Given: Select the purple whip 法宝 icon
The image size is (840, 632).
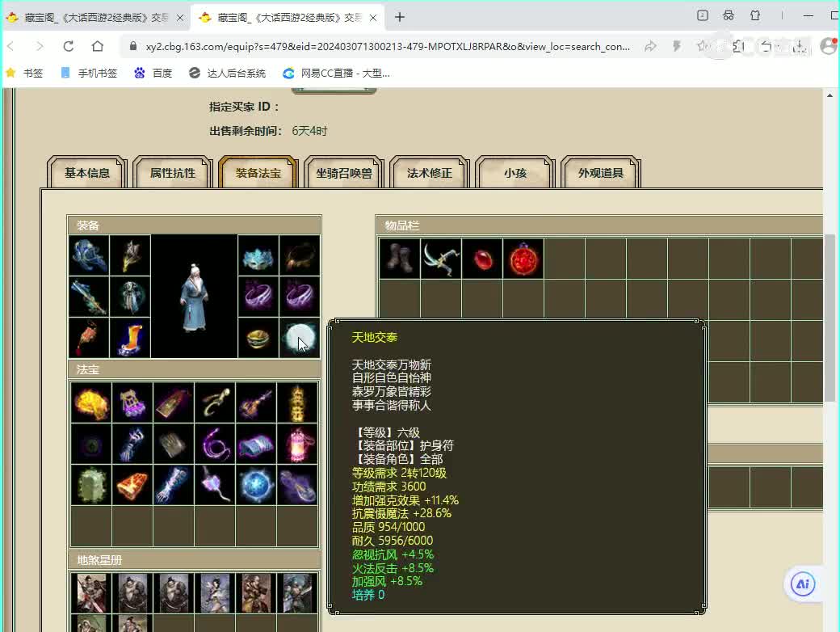Looking at the screenshot, I should (x=215, y=444).
